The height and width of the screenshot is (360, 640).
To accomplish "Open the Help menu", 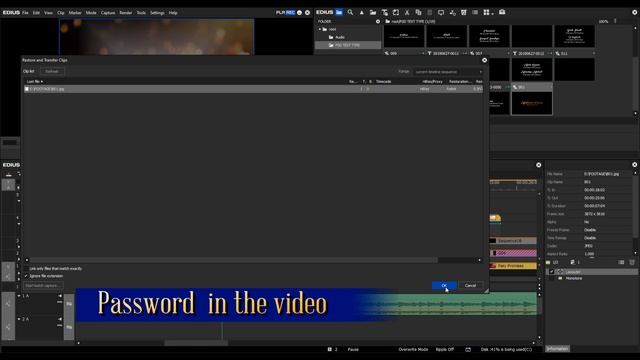I will [x=173, y=13].
